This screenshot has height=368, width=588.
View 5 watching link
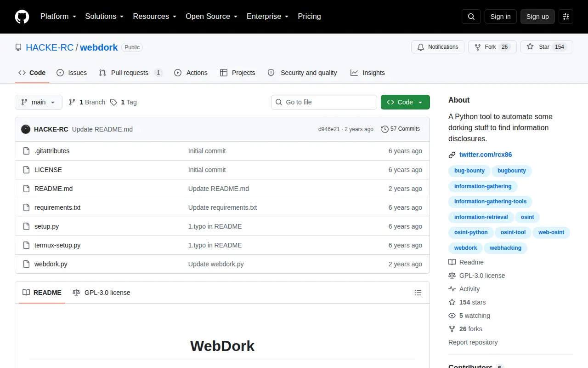pyautogui.click(x=469, y=316)
